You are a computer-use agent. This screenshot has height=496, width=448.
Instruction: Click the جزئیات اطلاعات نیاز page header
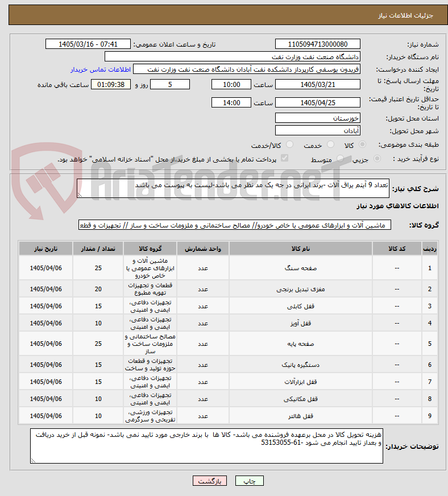pyautogui.click(x=405, y=15)
